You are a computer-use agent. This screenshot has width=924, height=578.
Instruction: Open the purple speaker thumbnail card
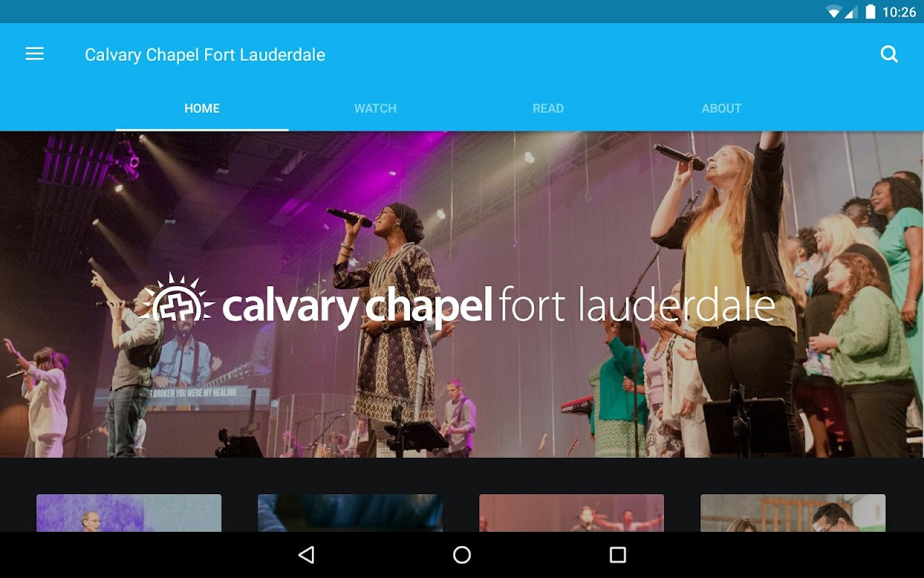pos(129,513)
